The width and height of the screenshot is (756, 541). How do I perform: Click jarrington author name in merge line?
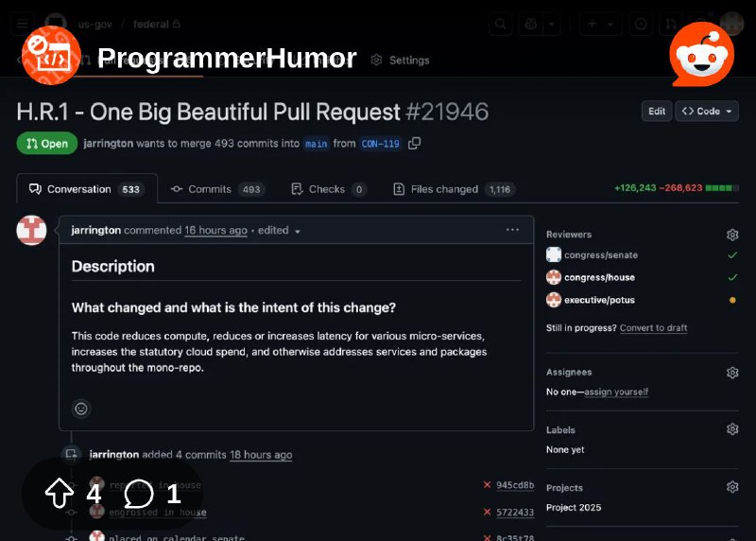pyautogui.click(x=108, y=144)
